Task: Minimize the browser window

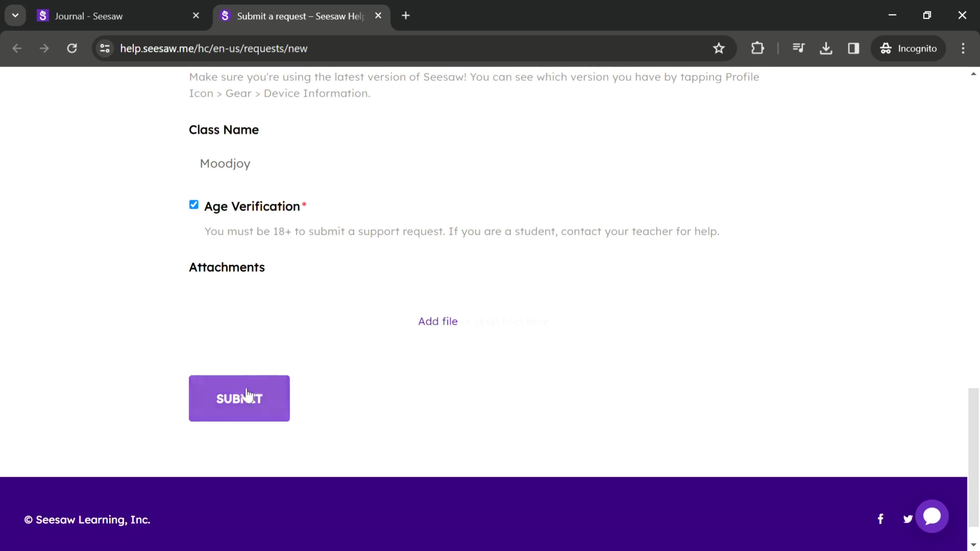Action: (892, 15)
